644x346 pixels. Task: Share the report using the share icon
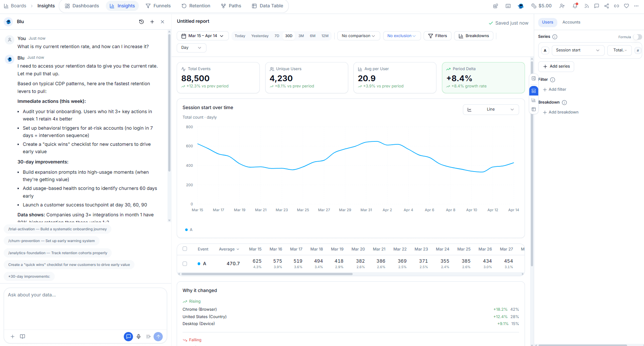coord(607,6)
